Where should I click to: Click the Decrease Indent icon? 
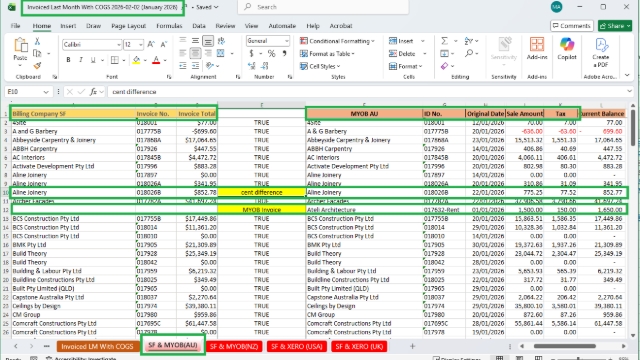tap(183, 66)
